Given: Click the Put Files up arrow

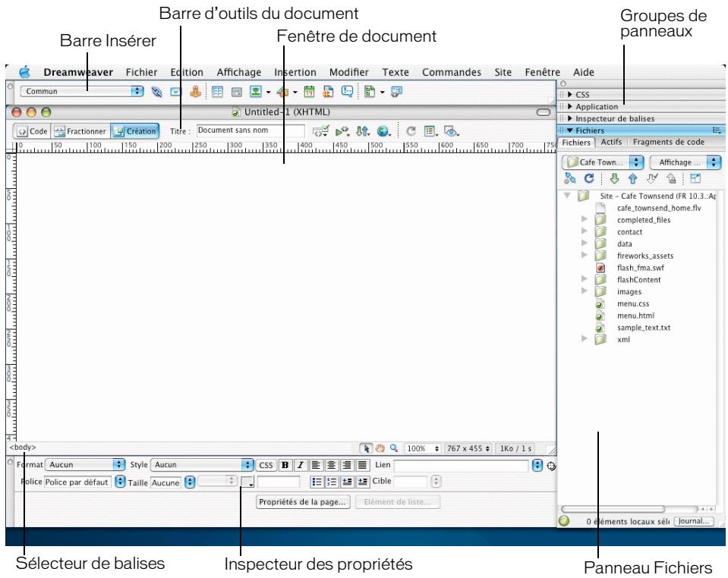Looking at the screenshot, I should click(632, 178).
